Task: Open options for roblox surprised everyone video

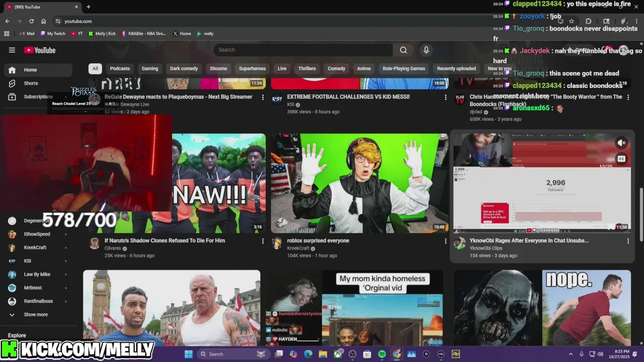Action: tap(445, 241)
